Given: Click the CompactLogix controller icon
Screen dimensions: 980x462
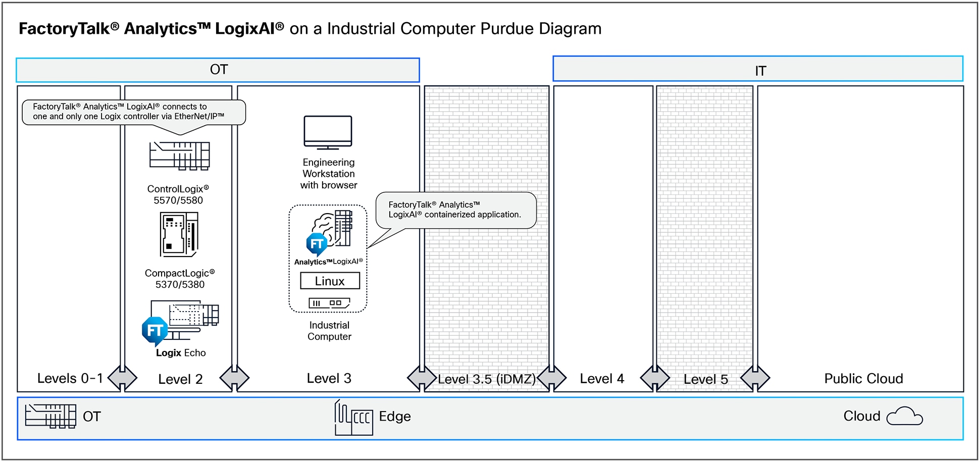Looking at the screenshot, I should 179,234.
